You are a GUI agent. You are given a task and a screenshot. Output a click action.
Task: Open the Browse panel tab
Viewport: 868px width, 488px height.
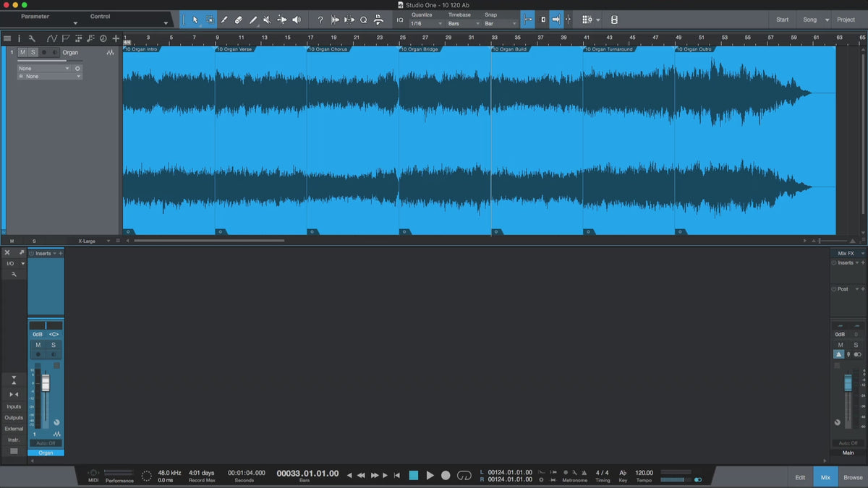[x=853, y=477]
